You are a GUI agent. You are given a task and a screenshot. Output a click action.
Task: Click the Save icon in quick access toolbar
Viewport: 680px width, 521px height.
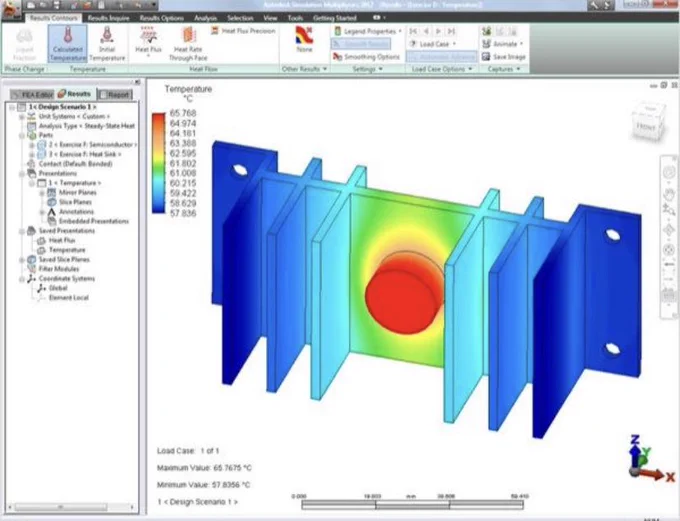pyautogui.click(x=55, y=6)
